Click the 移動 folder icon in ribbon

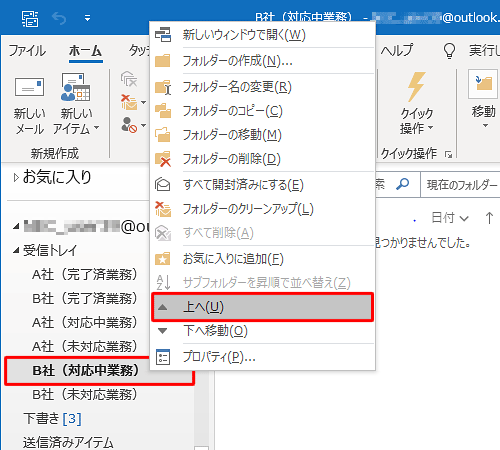coord(483,84)
